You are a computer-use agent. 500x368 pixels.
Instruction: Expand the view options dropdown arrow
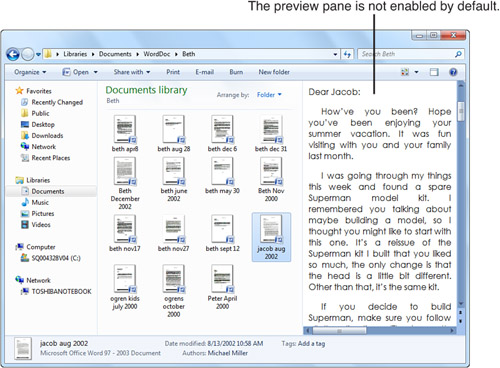(x=416, y=72)
